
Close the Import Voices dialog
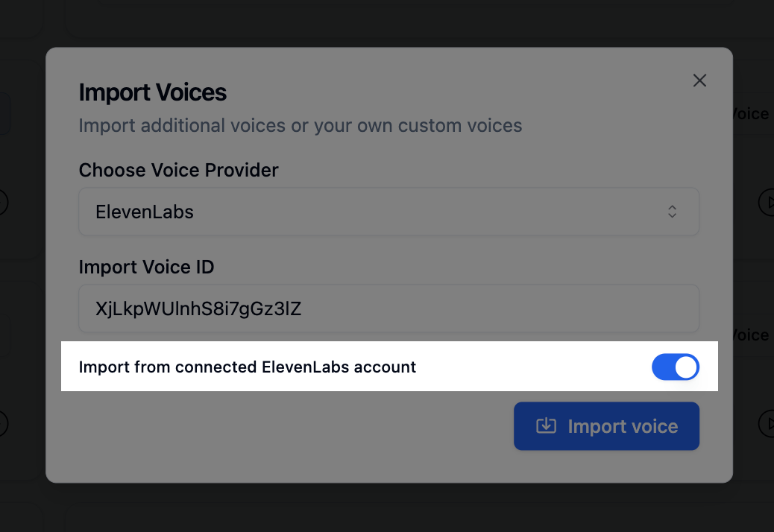click(699, 80)
